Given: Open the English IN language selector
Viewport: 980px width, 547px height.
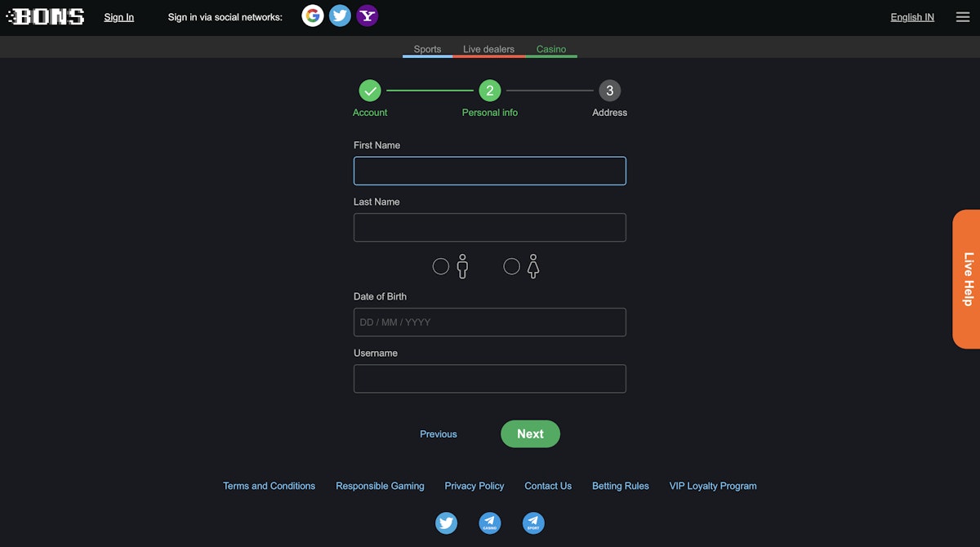Looking at the screenshot, I should pyautogui.click(x=912, y=17).
